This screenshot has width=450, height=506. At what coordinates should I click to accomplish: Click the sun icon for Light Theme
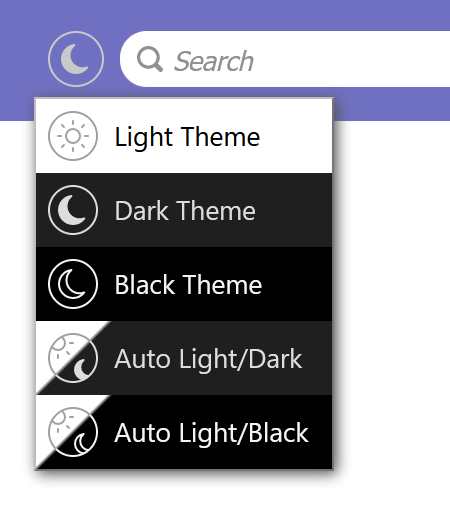pyautogui.click(x=73, y=136)
